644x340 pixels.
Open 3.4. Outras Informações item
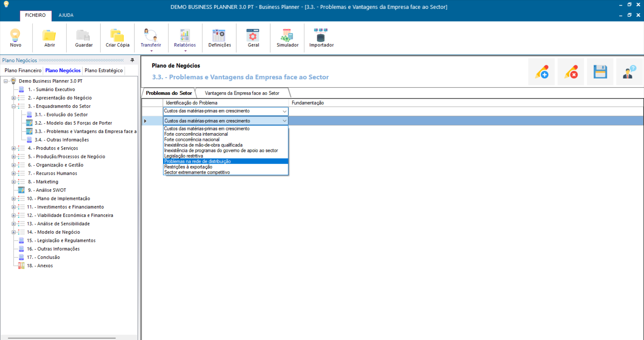[62, 140]
